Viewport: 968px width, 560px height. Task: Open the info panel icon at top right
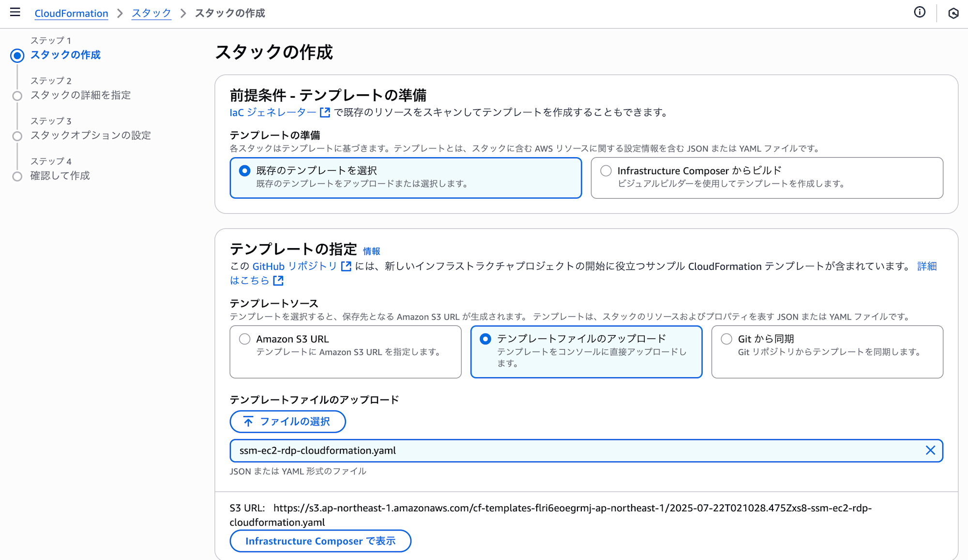920,12
